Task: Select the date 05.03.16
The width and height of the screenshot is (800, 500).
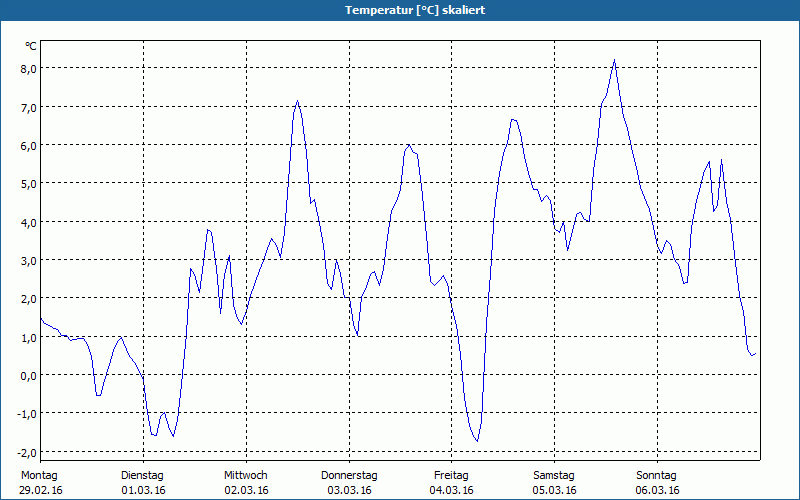Action: click(x=555, y=490)
